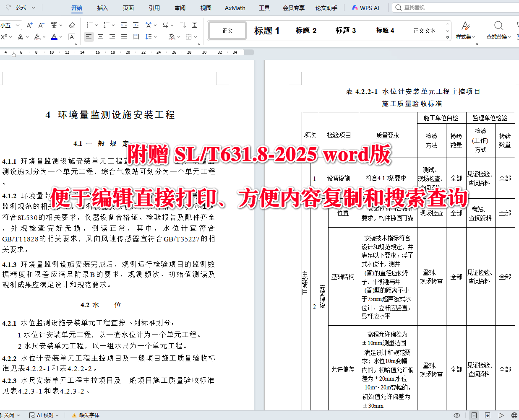The width and height of the screenshot is (519, 420).
Task: Expand borders dropdown arrow
Action: [196, 37]
